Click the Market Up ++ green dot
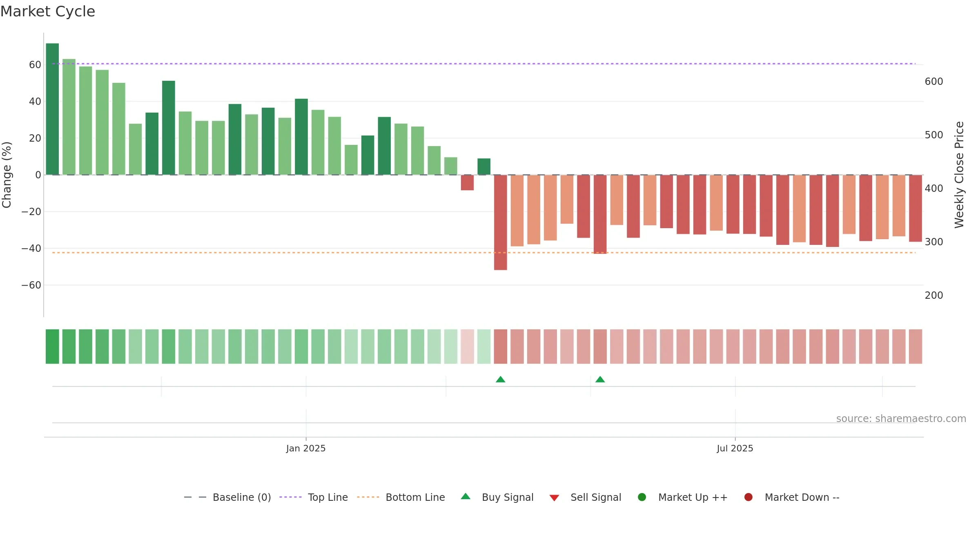This screenshot has height=551, width=980. pos(642,497)
